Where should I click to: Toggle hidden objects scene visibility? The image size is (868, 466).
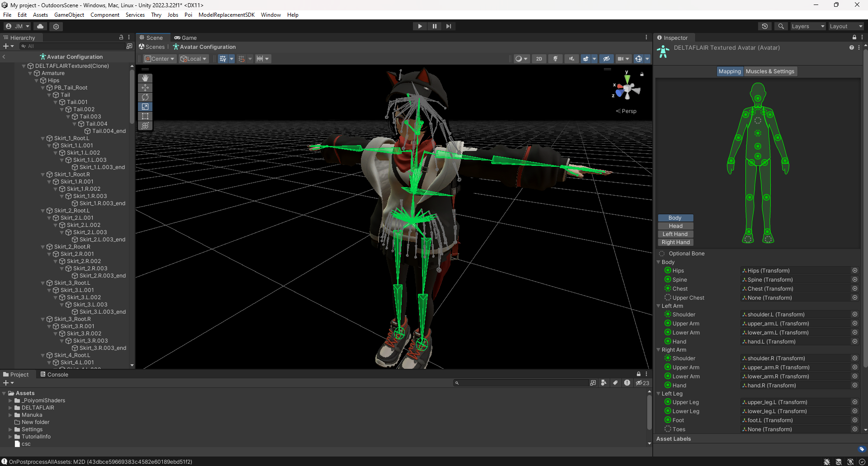(607, 59)
